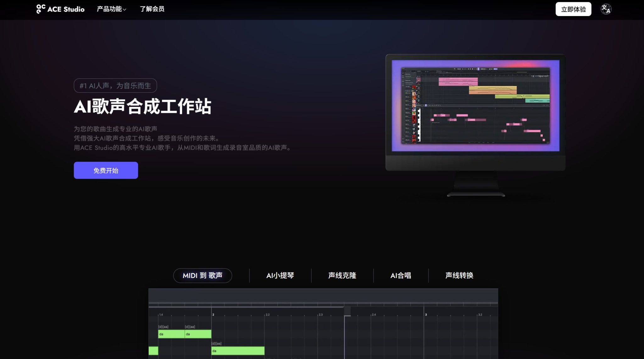Select the MIDI 到 歌声 tab

click(x=203, y=275)
